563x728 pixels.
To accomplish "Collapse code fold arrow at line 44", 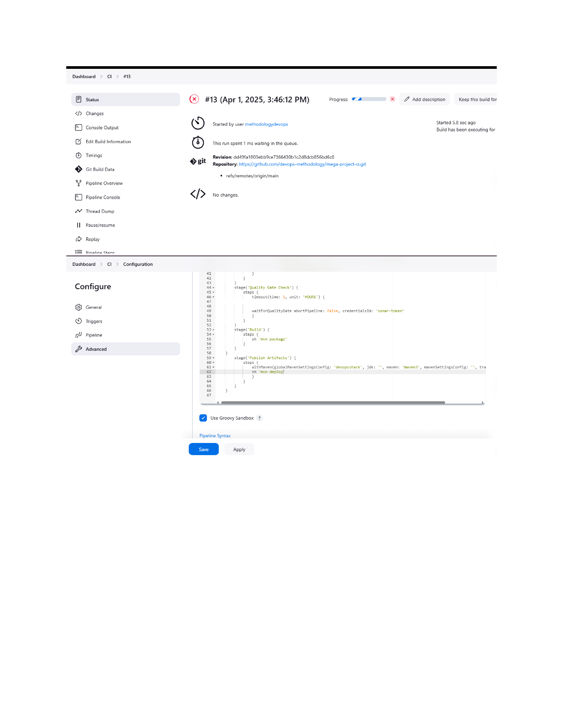I will [213, 288].
